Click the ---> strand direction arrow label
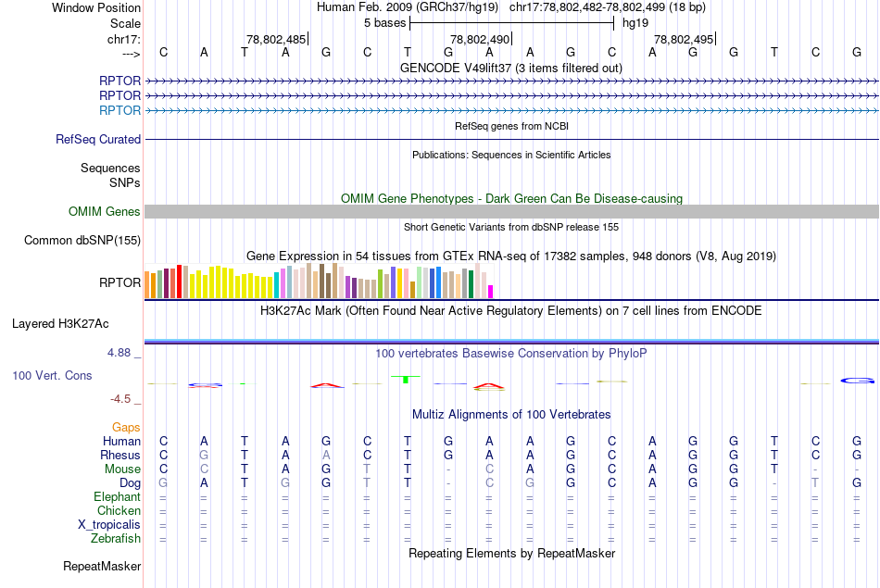The height and width of the screenshot is (588, 880). (x=132, y=54)
